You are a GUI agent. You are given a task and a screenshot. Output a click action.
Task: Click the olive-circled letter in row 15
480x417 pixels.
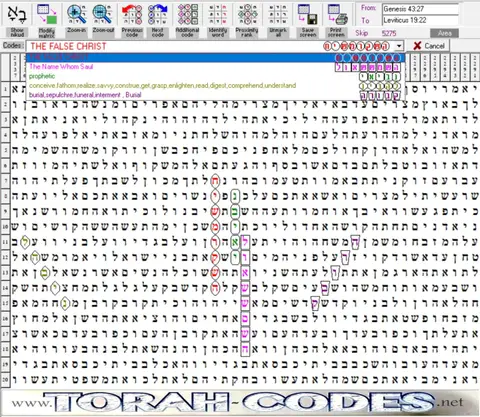point(65,303)
